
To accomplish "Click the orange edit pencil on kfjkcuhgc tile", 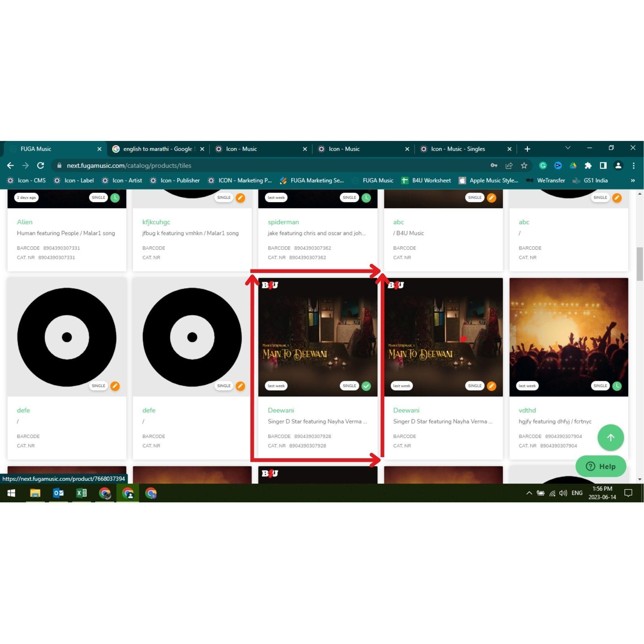I will [240, 198].
